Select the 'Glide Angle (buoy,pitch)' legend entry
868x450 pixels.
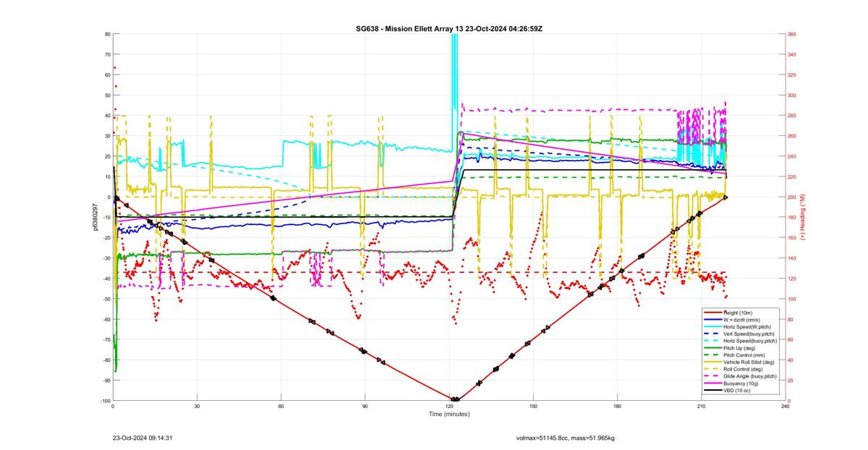tap(741, 376)
